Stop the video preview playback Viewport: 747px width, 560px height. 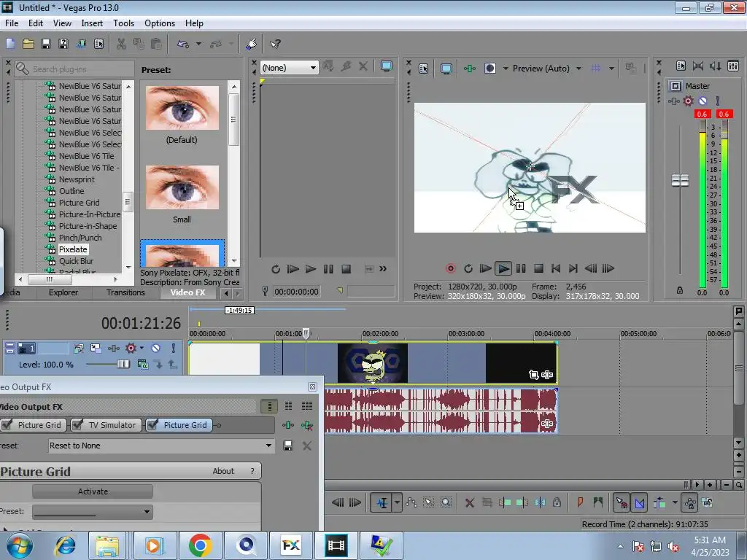tap(538, 268)
